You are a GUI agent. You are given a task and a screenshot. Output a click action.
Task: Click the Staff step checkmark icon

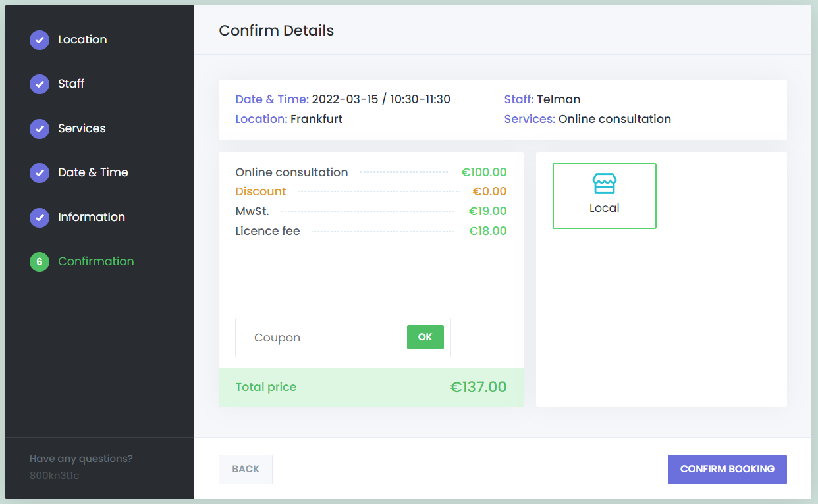40,84
